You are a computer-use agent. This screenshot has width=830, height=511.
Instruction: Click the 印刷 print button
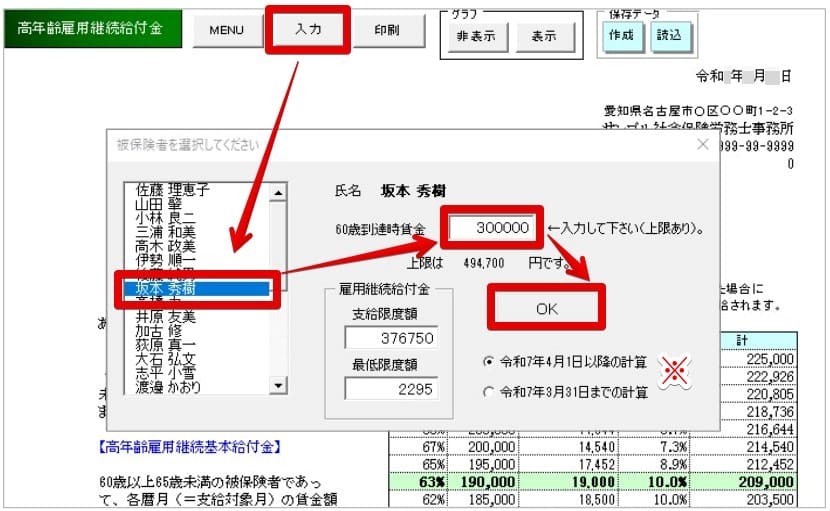(387, 30)
